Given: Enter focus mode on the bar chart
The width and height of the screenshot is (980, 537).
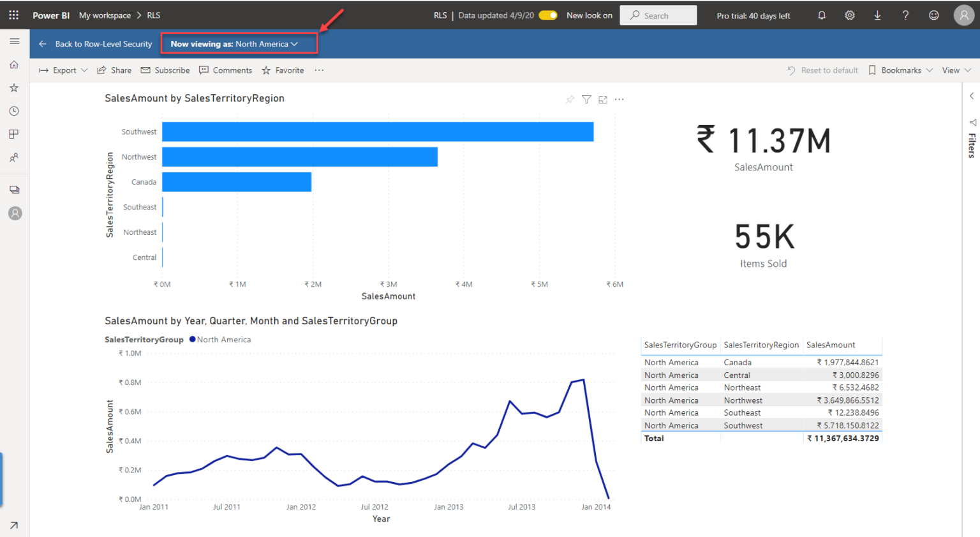Looking at the screenshot, I should (603, 99).
